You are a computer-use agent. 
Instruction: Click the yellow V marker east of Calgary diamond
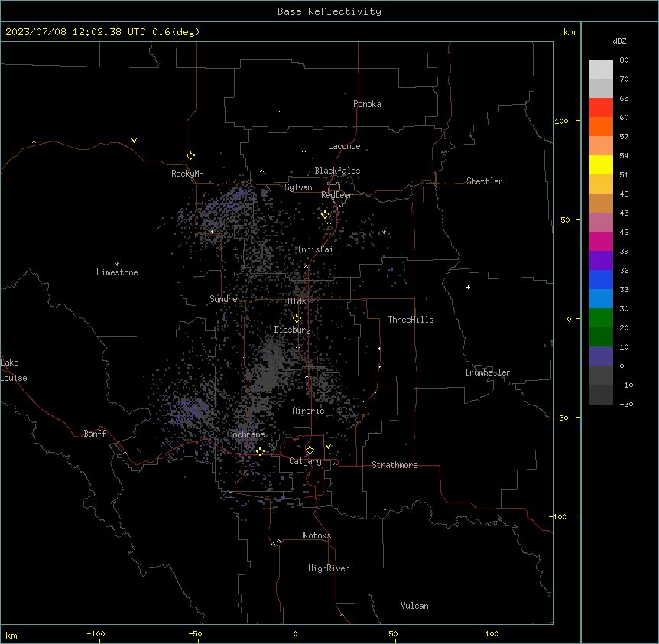tap(328, 447)
